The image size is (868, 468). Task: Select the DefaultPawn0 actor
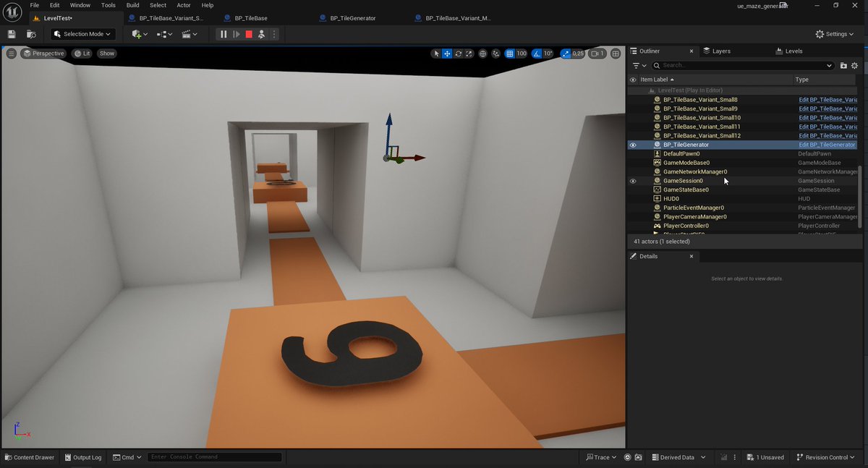pyautogui.click(x=681, y=153)
